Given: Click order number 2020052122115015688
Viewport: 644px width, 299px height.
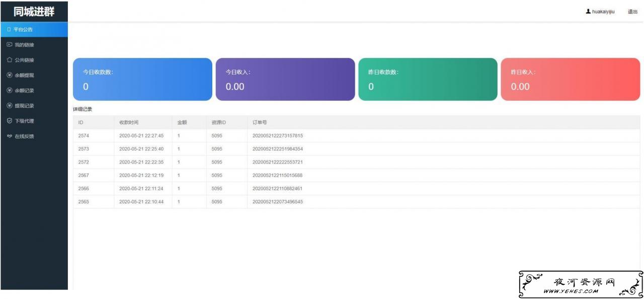Looking at the screenshot, I should click(278, 175).
